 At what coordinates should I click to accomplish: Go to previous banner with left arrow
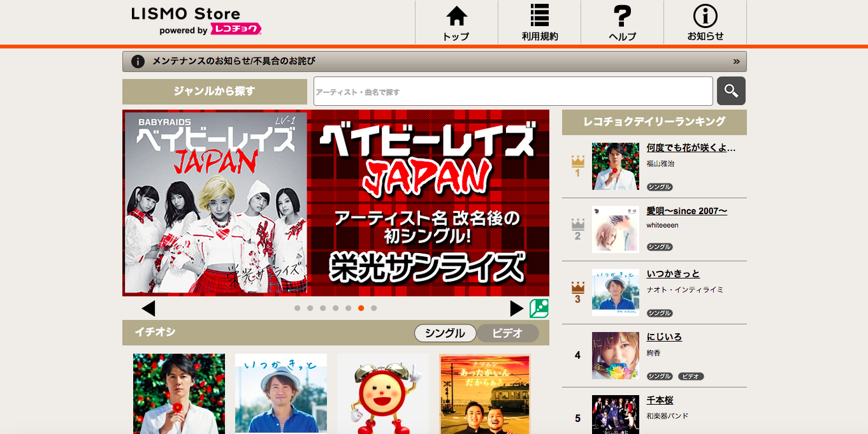148,308
